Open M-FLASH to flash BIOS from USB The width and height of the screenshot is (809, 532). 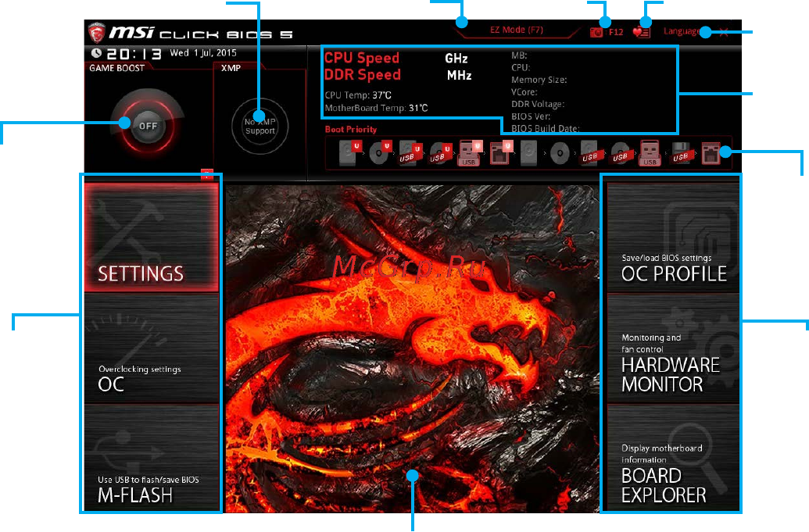click(152, 458)
